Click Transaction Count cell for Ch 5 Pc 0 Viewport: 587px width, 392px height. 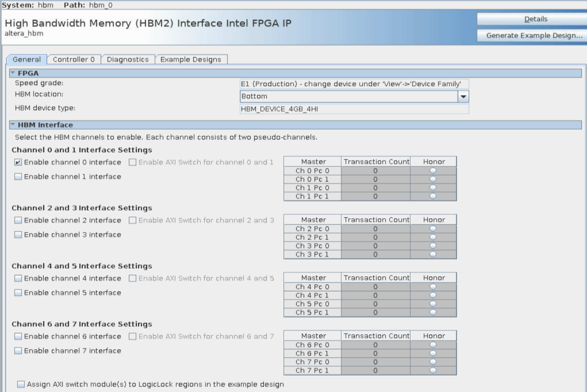tap(375, 303)
